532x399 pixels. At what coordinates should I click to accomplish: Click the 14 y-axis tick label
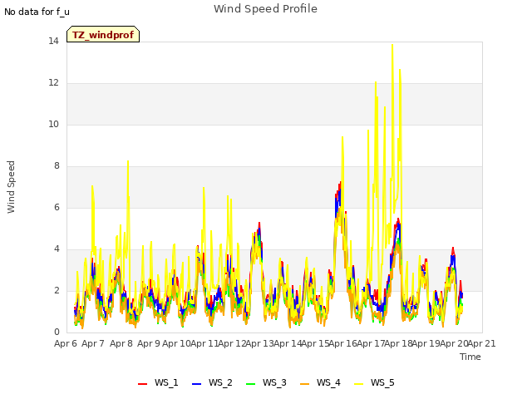pos(53,42)
